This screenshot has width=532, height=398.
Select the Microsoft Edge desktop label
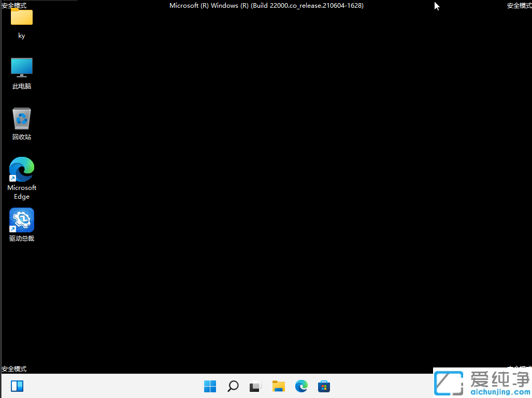21,192
